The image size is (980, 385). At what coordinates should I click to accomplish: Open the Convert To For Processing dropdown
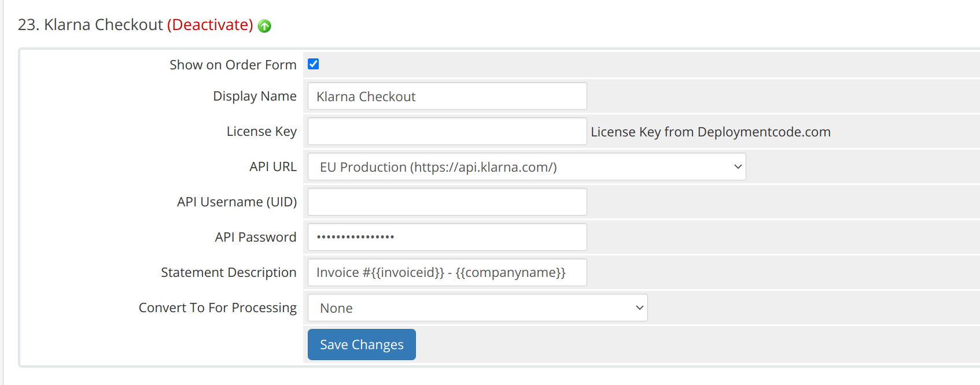[x=477, y=308]
